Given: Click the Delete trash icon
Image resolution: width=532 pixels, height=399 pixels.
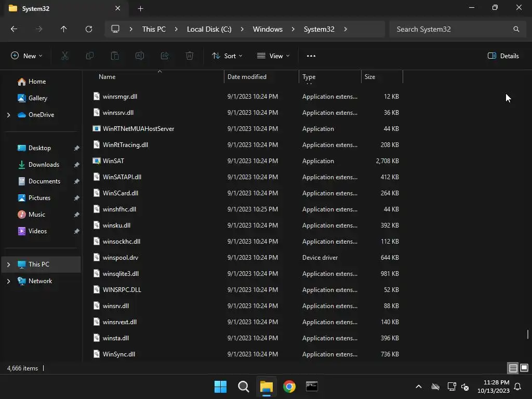Looking at the screenshot, I should tap(190, 56).
